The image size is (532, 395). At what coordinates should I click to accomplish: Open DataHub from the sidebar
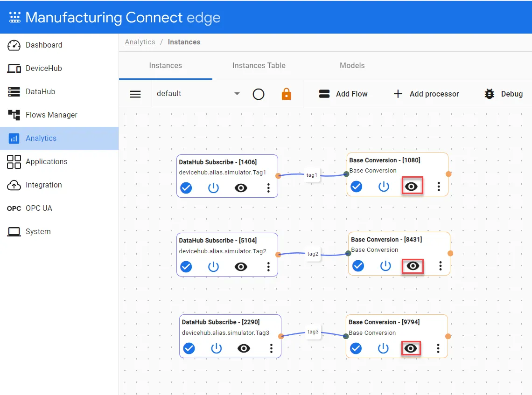59,91
